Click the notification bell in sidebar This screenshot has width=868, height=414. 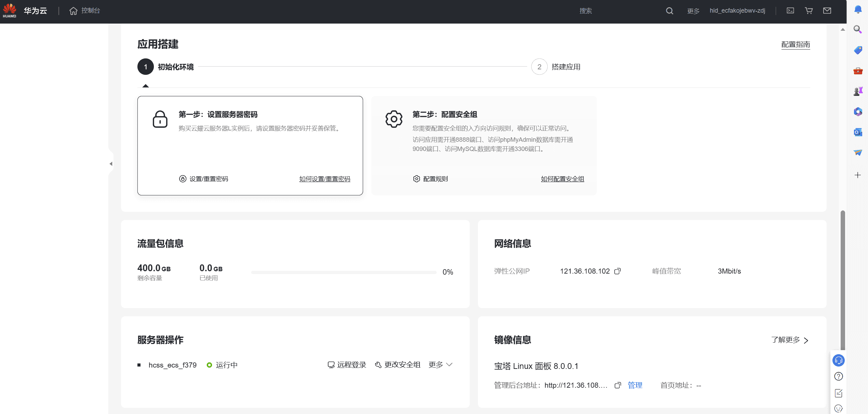(x=858, y=9)
